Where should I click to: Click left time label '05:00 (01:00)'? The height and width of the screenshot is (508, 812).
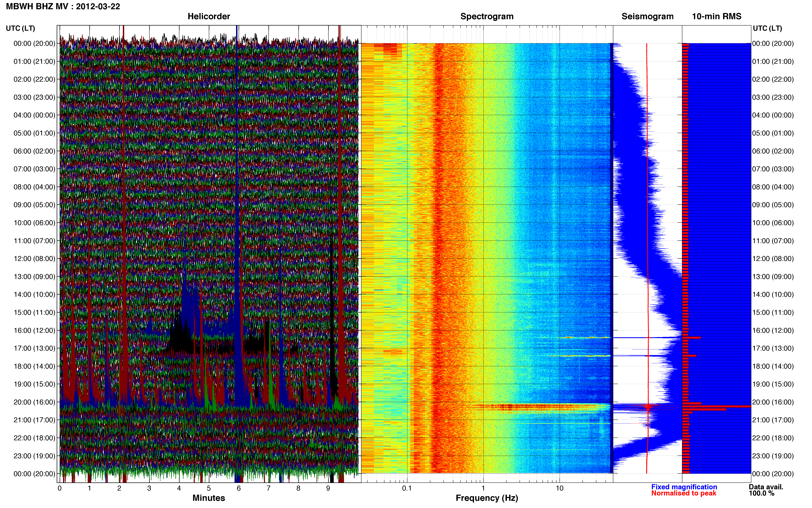(x=34, y=133)
